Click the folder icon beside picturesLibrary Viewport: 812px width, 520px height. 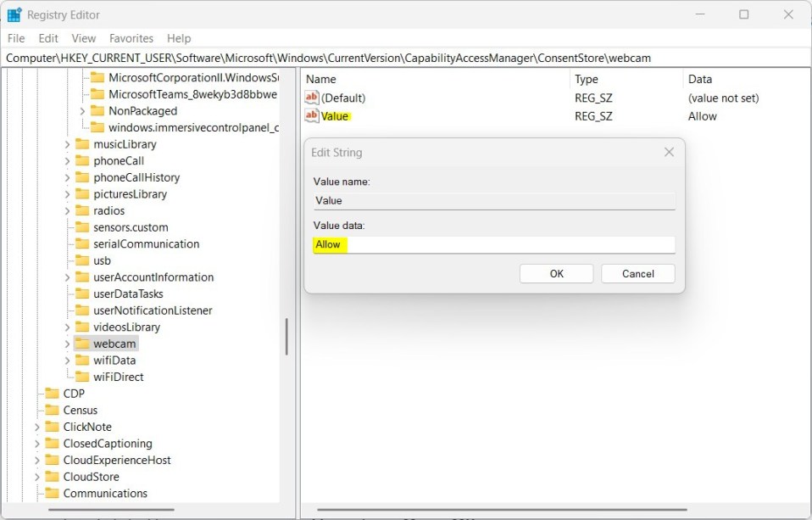point(82,194)
